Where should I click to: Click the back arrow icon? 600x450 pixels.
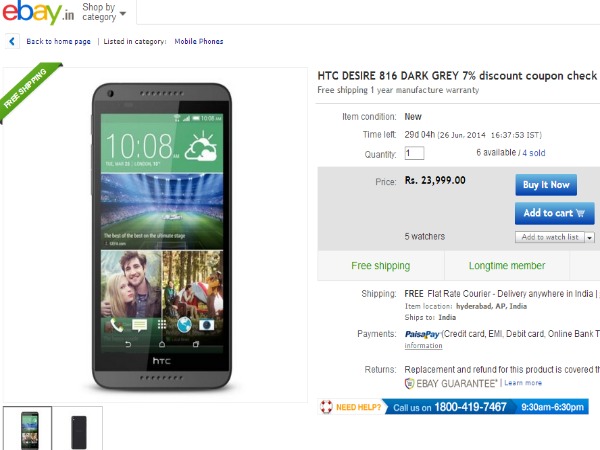click(12, 42)
